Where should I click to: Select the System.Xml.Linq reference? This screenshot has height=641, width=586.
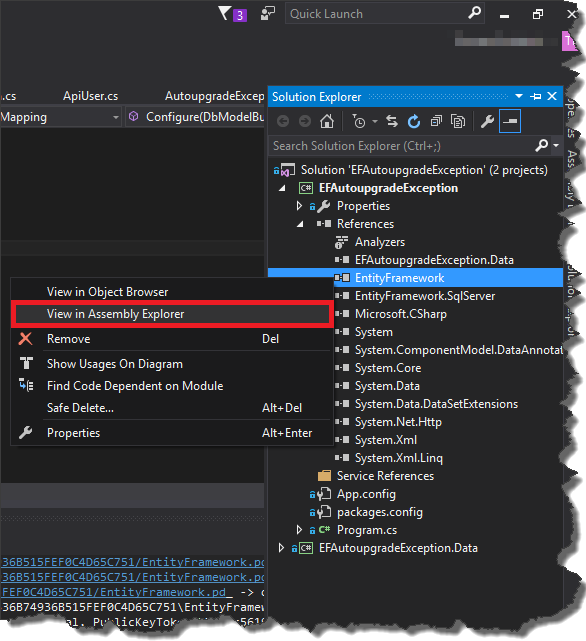[398, 458]
